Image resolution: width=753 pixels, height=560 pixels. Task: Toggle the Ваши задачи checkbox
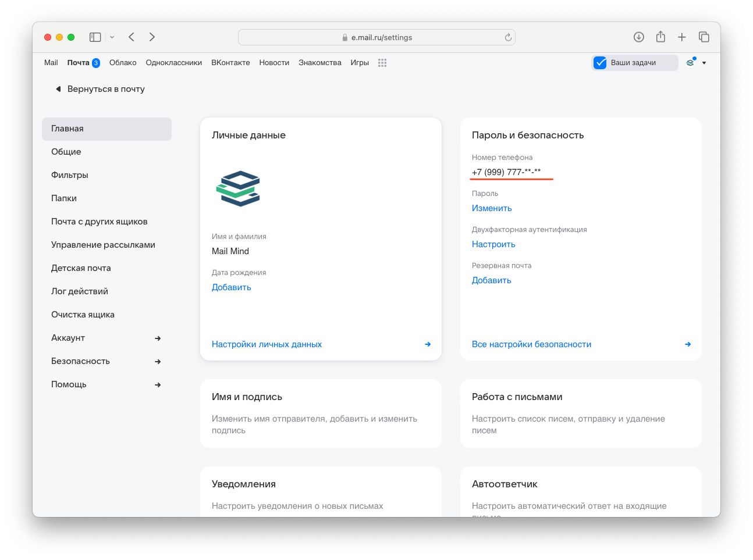click(x=600, y=63)
